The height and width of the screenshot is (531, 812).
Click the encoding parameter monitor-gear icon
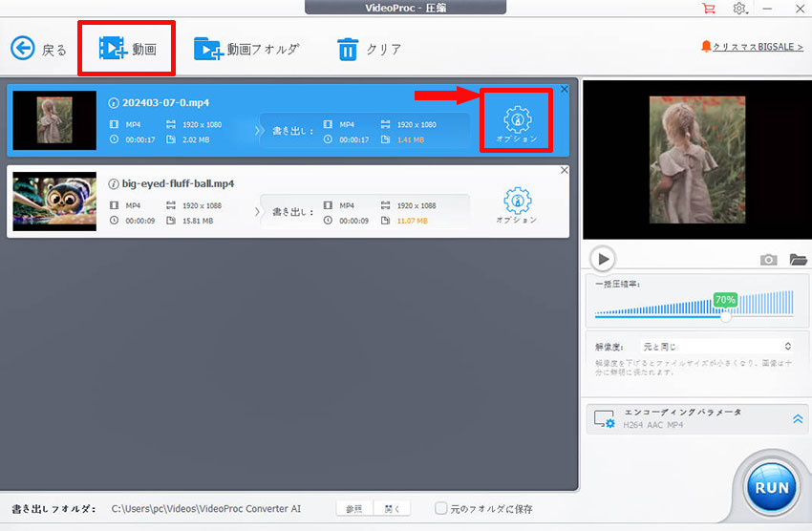click(605, 419)
